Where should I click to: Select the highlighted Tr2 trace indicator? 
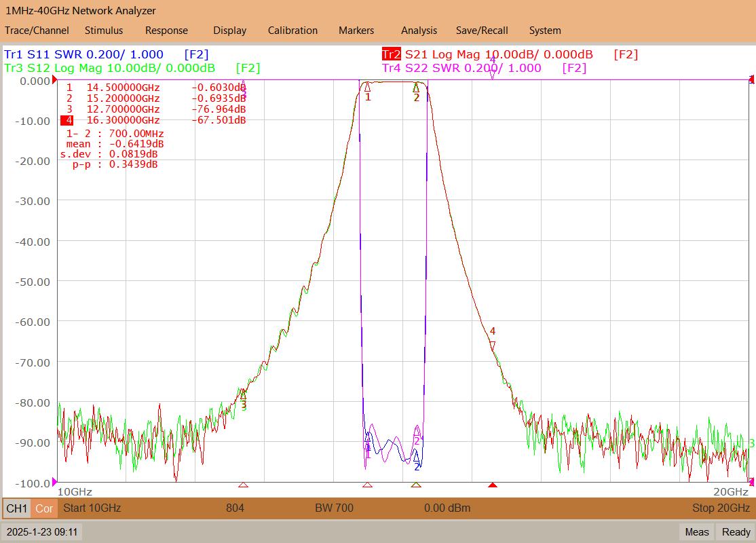[391, 54]
